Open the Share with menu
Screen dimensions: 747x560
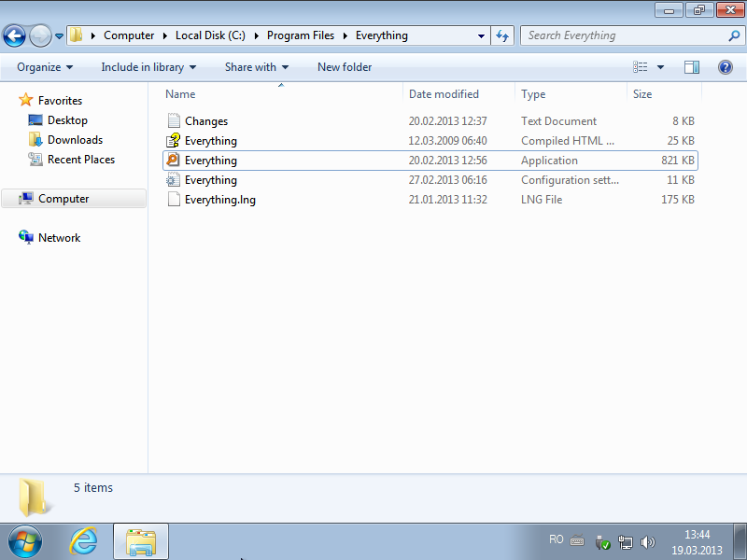(257, 67)
